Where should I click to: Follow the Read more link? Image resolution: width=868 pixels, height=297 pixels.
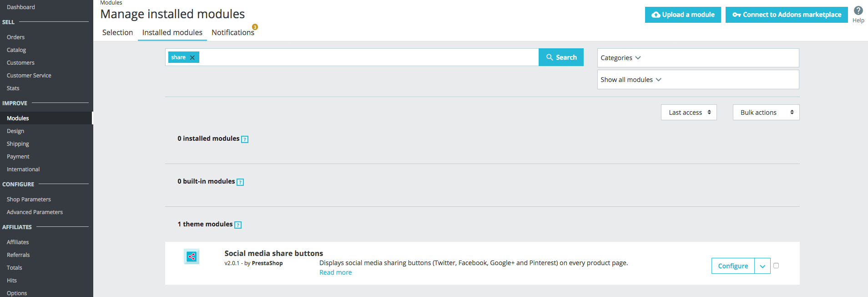[335, 272]
